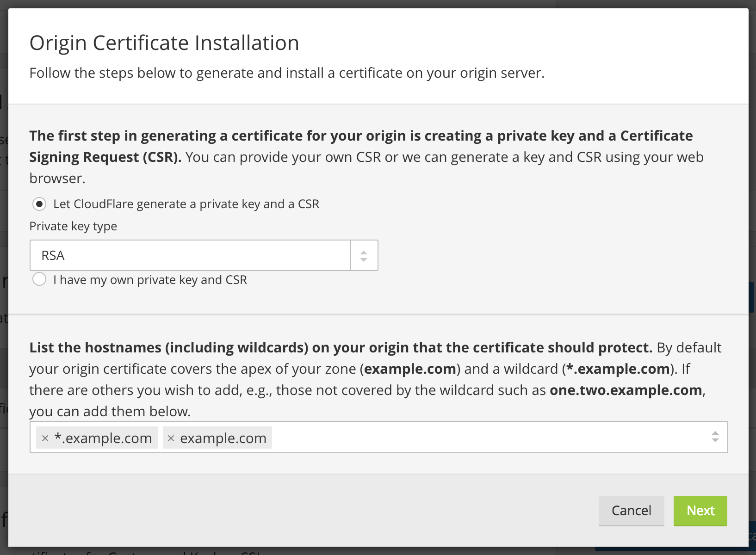Click bold one.two.example.com example text

626,390
